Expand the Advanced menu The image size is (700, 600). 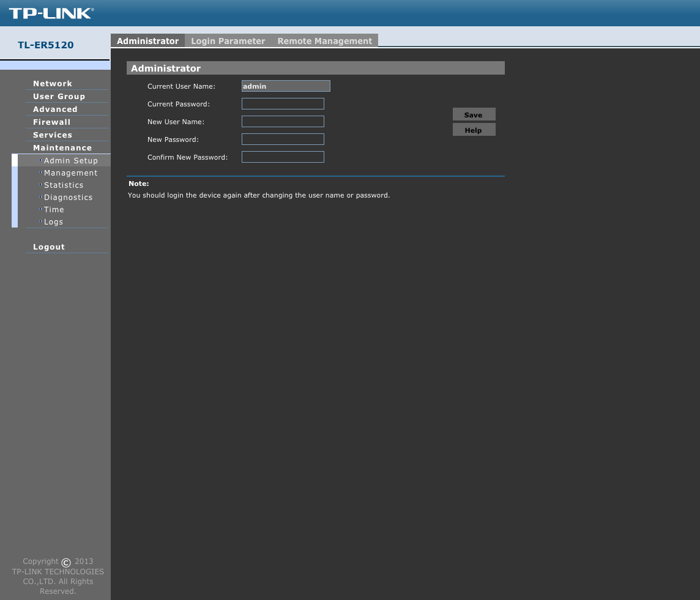[55, 109]
